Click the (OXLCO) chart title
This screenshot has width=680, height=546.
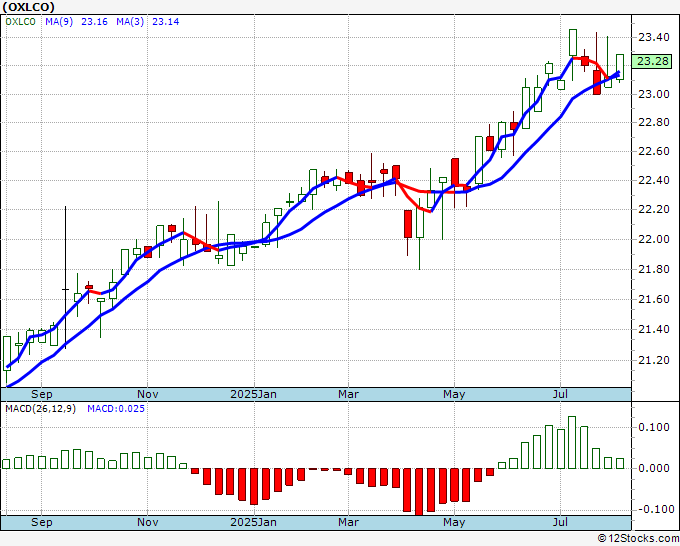[x=28, y=7]
